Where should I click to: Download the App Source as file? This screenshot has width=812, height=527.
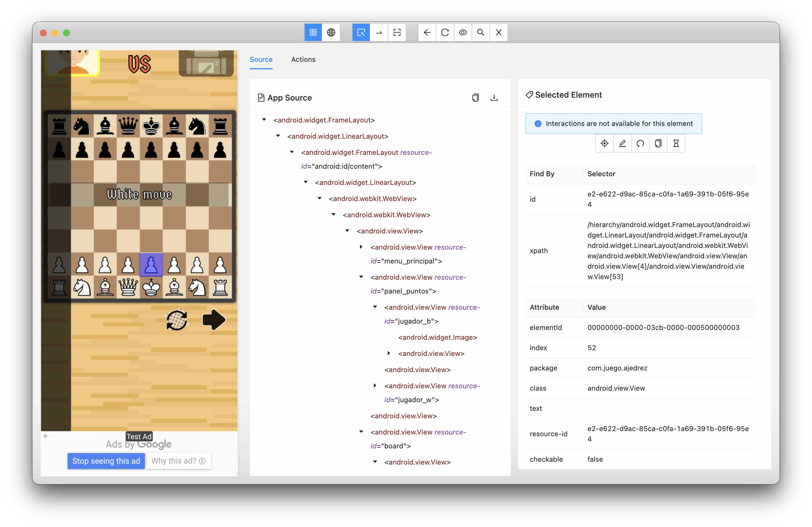(494, 98)
